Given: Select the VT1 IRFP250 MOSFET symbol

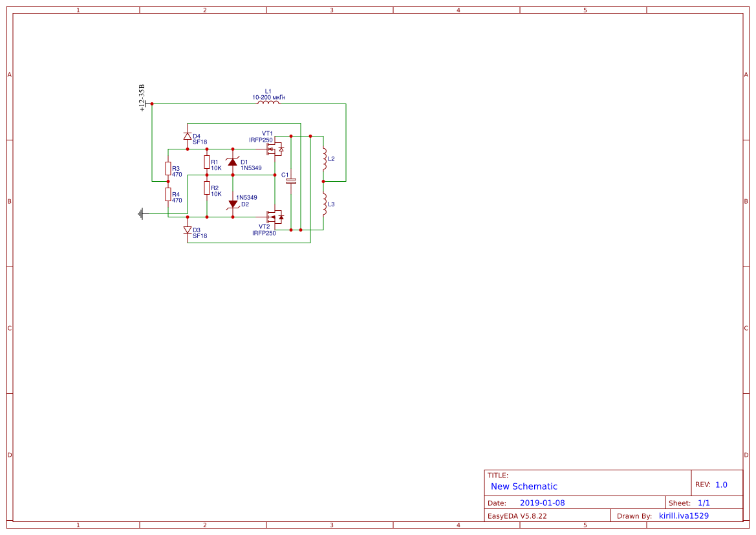Looking at the screenshot, I should point(274,148).
